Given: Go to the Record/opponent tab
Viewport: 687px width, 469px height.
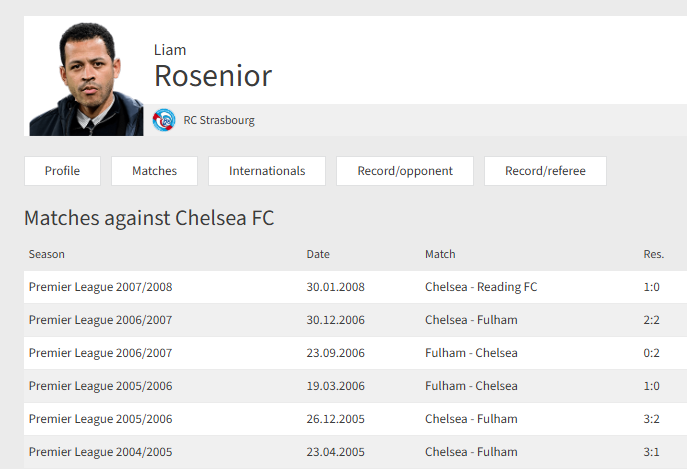Looking at the screenshot, I should 405,171.
